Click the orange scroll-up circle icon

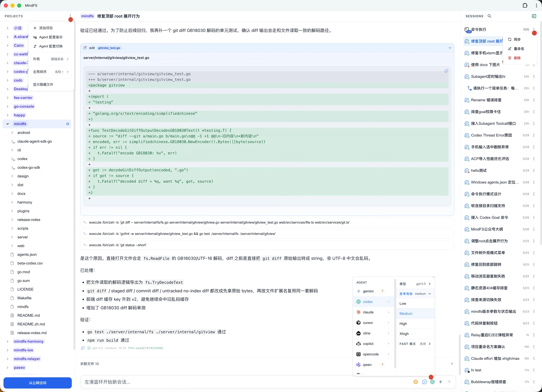coord(416,382)
